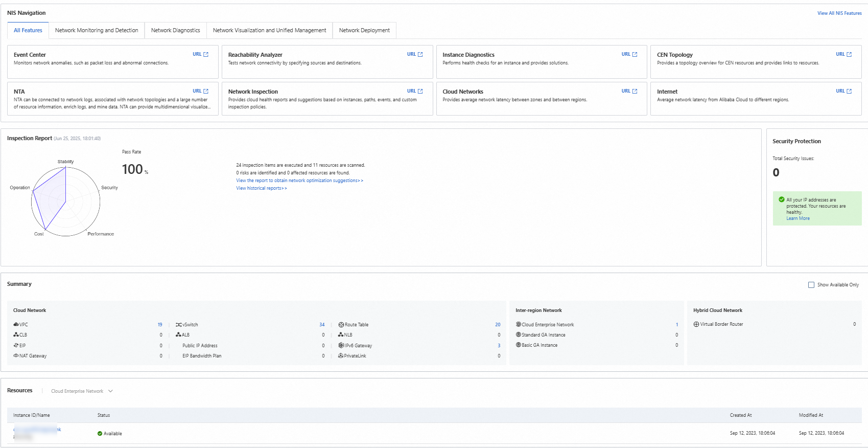Image resolution: width=868 pixels, height=448 pixels.
Task: Click Learn More in Security Protection
Action: (x=798, y=218)
